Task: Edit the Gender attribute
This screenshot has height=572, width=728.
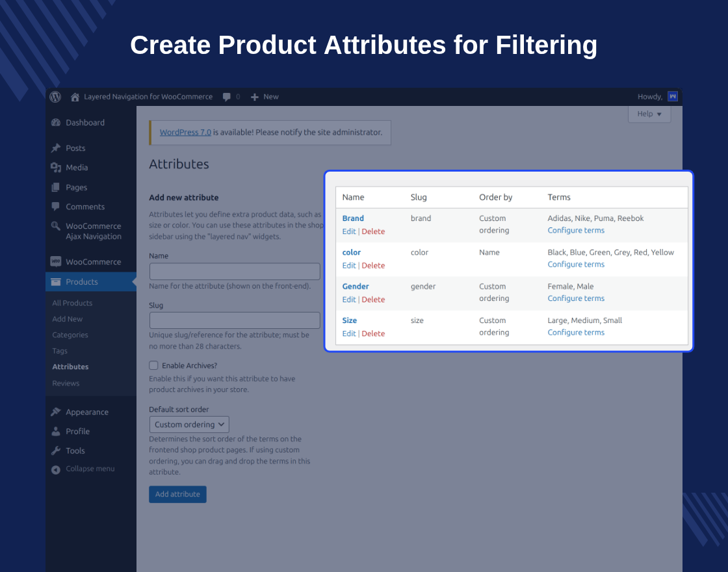Action: pos(348,300)
